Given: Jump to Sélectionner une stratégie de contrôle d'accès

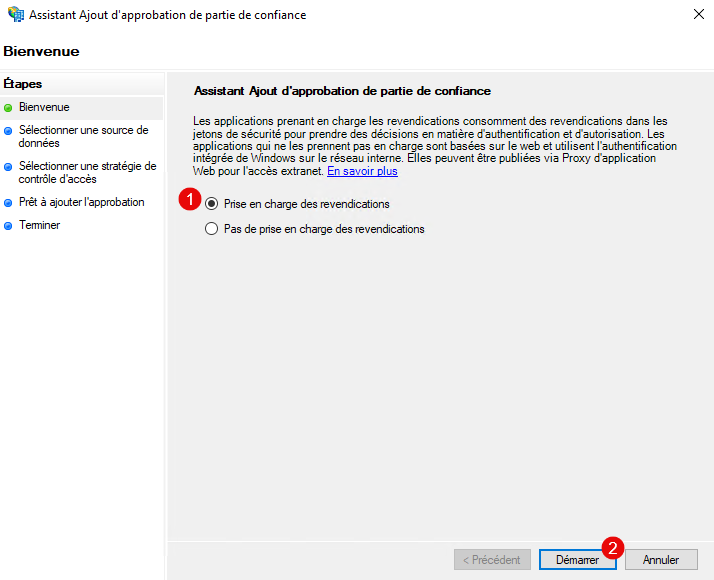Looking at the screenshot, I should coord(87,172).
